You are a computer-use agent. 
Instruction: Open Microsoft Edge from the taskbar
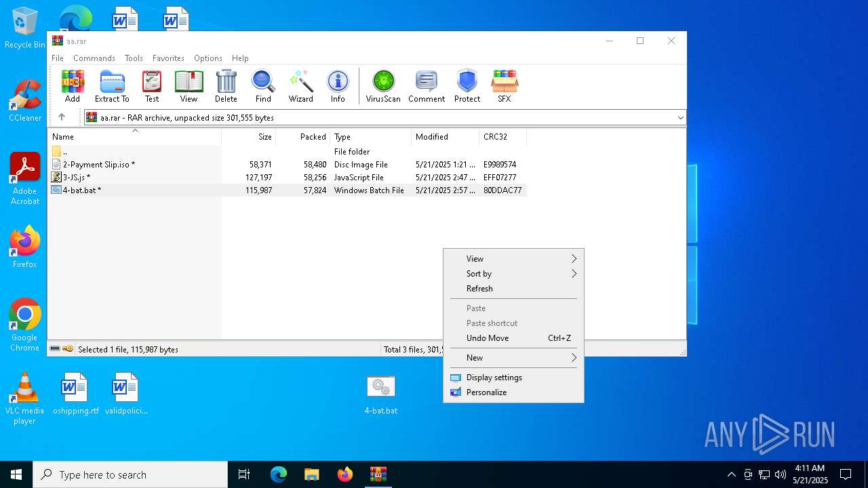pyautogui.click(x=279, y=474)
